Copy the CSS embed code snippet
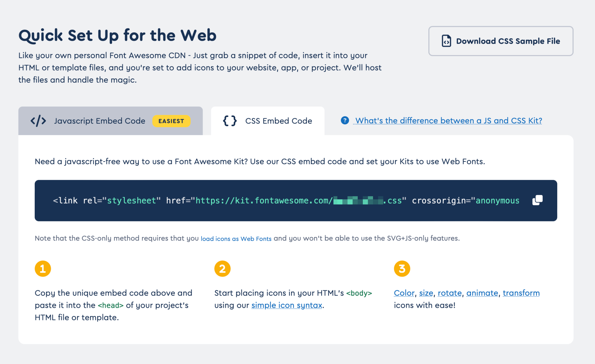The height and width of the screenshot is (364, 595). click(537, 200)
